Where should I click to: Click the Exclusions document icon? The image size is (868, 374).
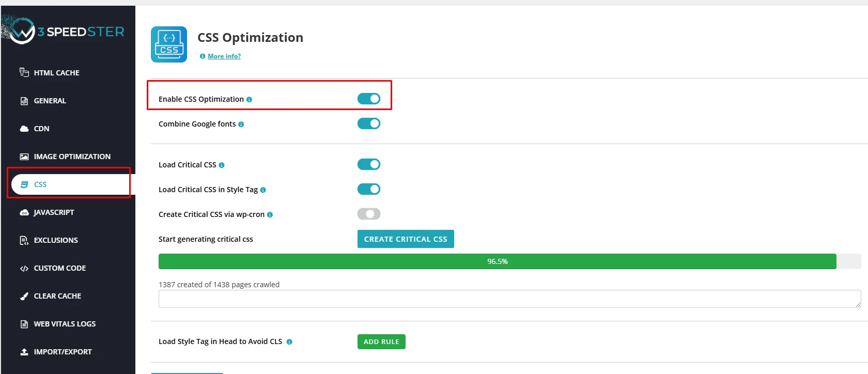pos(24,240)
